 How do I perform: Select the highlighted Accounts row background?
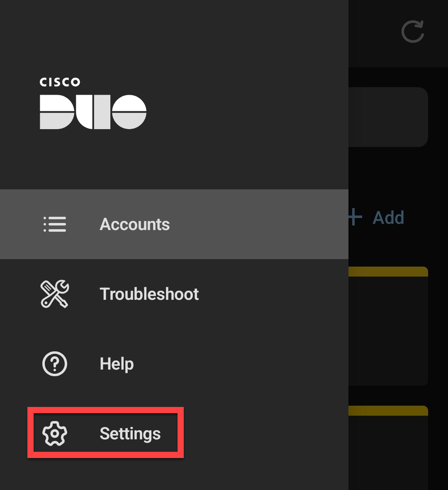[x=174, y=224]
